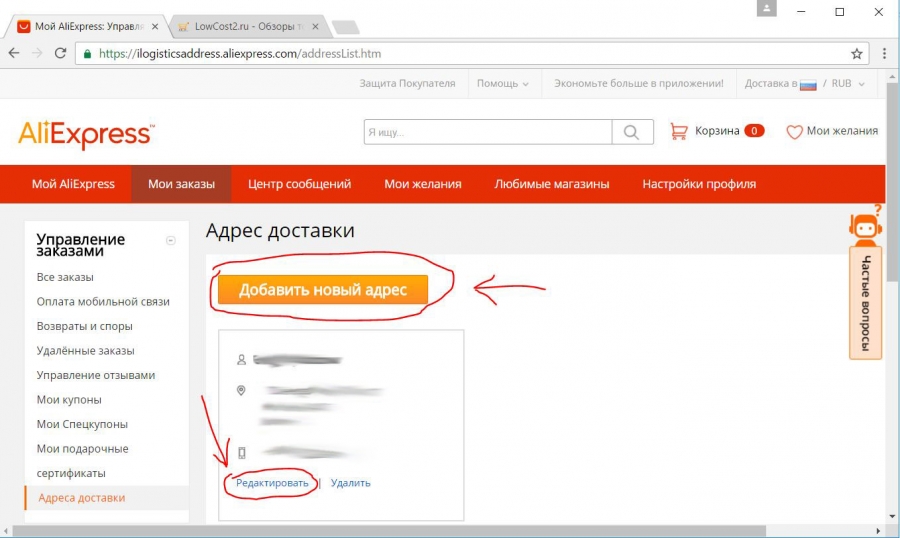This screenshot has width=900, height=538.
Task: Click the AliExpress logo
Action: (87, 135)
